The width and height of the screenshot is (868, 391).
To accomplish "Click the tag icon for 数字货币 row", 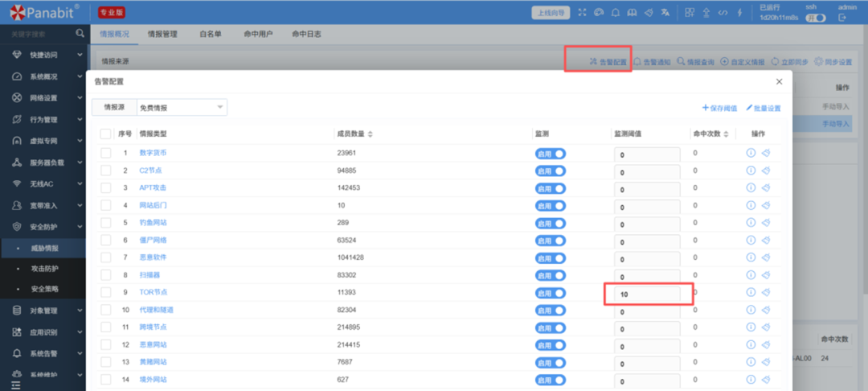I will point(766,153).
